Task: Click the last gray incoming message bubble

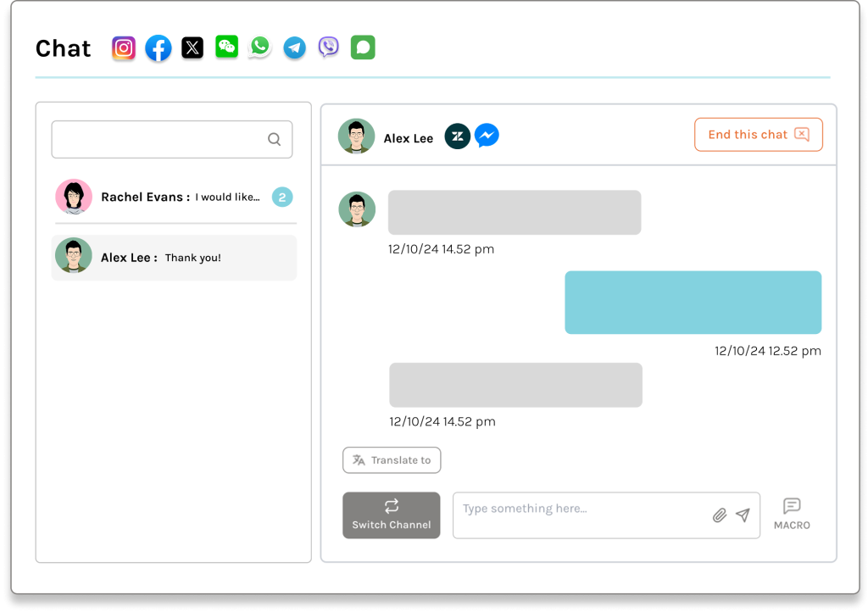Action: click(x=516, y=385)
